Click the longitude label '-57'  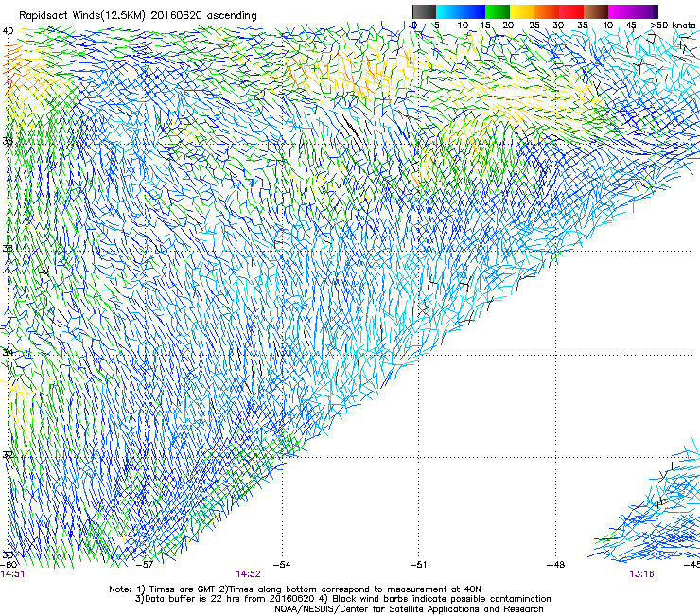pyautogui.click(x=145, y=565)
